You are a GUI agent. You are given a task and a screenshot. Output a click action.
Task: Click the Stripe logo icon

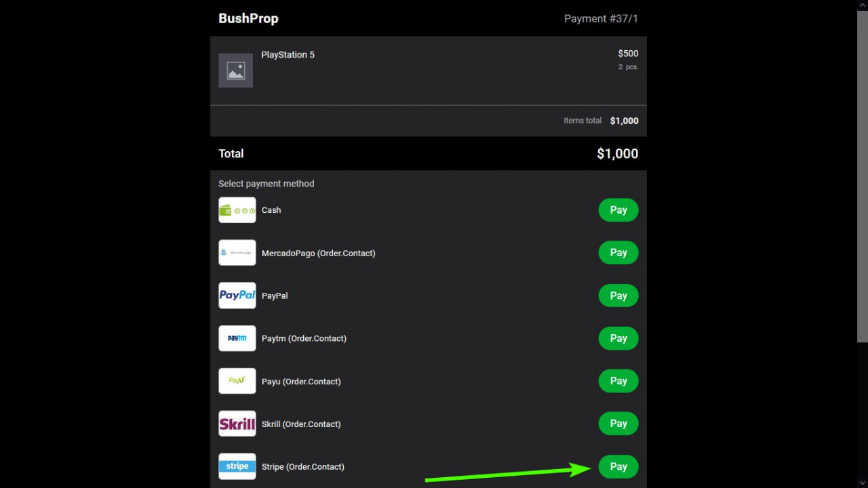(x=237, y=466)
